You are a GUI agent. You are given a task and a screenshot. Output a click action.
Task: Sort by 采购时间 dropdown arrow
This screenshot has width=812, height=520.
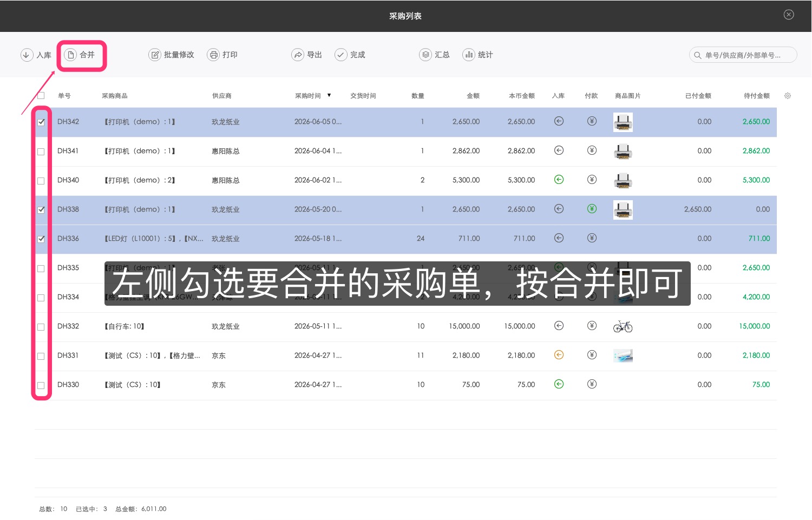click(x=329, y=95)
